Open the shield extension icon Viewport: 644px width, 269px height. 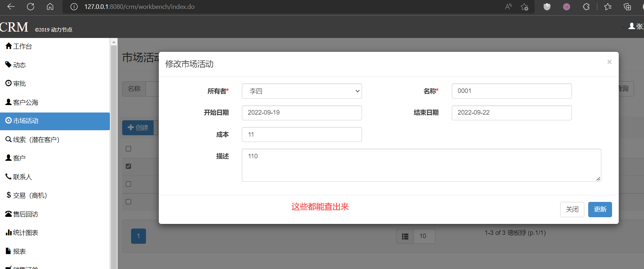[x=547, y=7]
